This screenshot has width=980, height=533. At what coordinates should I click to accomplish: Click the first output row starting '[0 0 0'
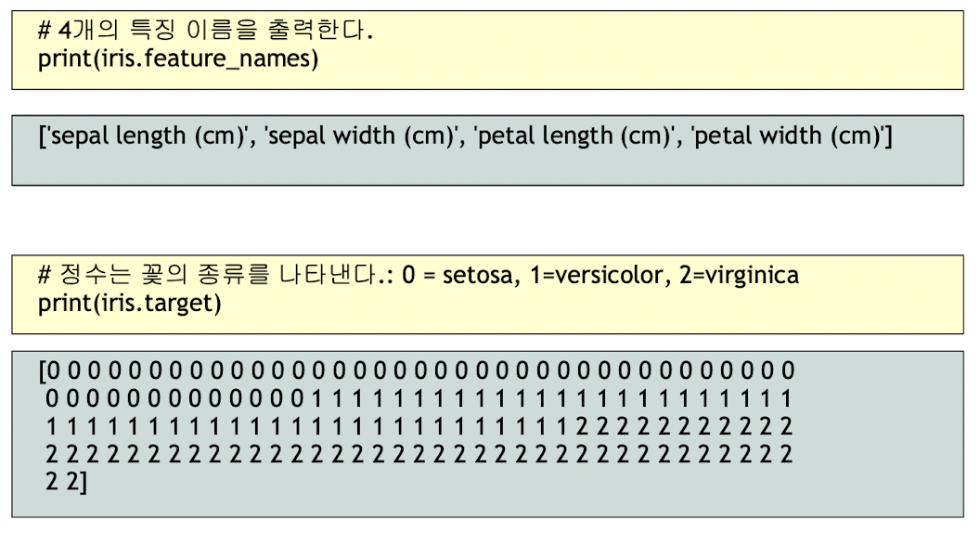tap(417, 371)
